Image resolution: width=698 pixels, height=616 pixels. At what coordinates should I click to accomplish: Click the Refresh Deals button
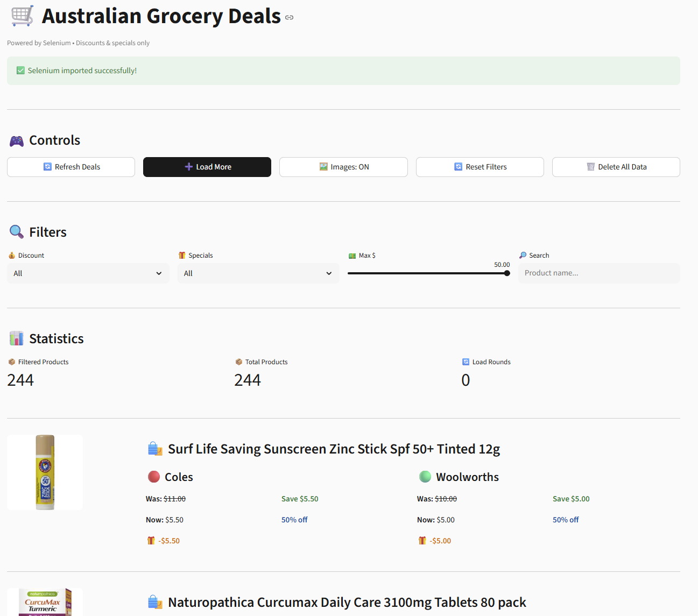(x=71, y=167)
